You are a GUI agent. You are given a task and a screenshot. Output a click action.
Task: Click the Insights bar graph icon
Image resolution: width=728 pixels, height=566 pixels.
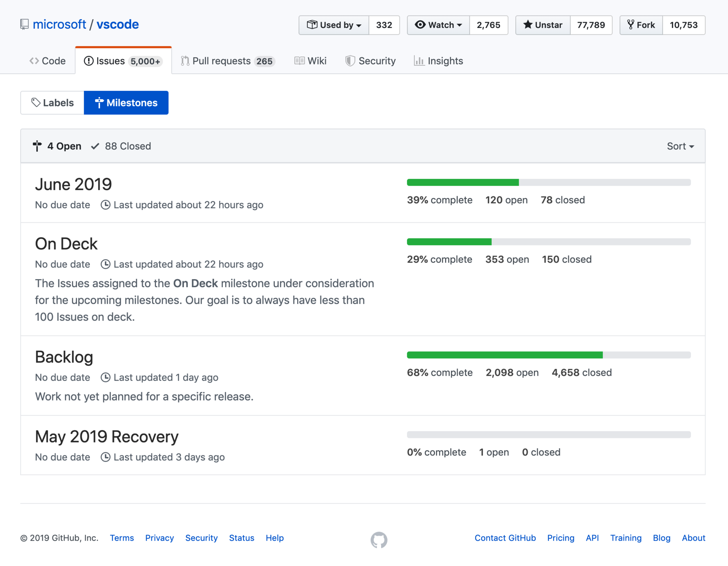(x=419, y=61)
